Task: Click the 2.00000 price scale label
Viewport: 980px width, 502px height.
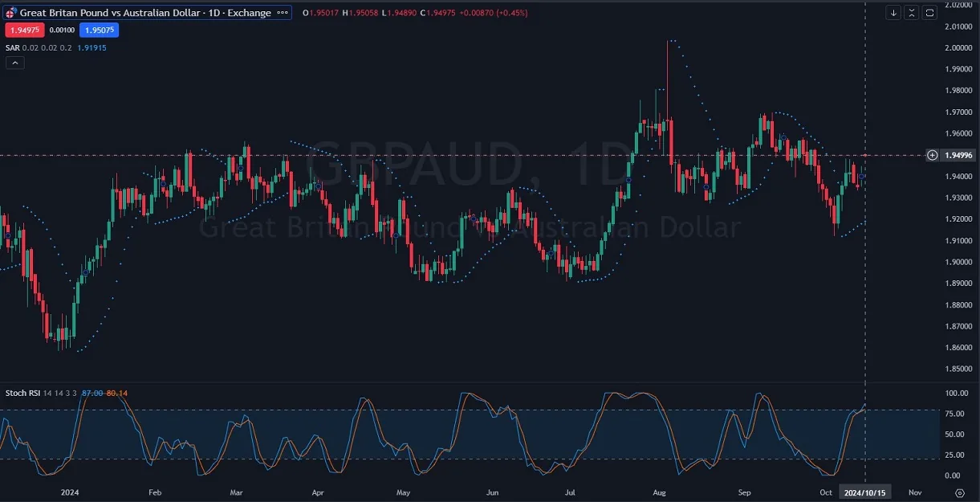Action: 959,47
